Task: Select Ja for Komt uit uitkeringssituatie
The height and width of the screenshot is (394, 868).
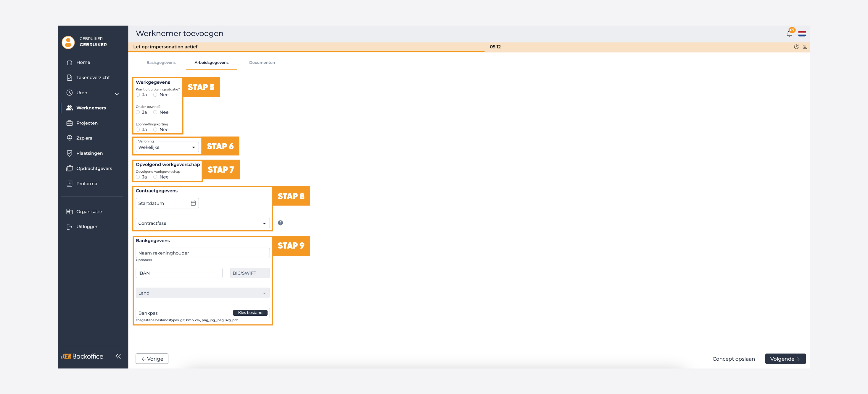Action: [x=138, y=95]
